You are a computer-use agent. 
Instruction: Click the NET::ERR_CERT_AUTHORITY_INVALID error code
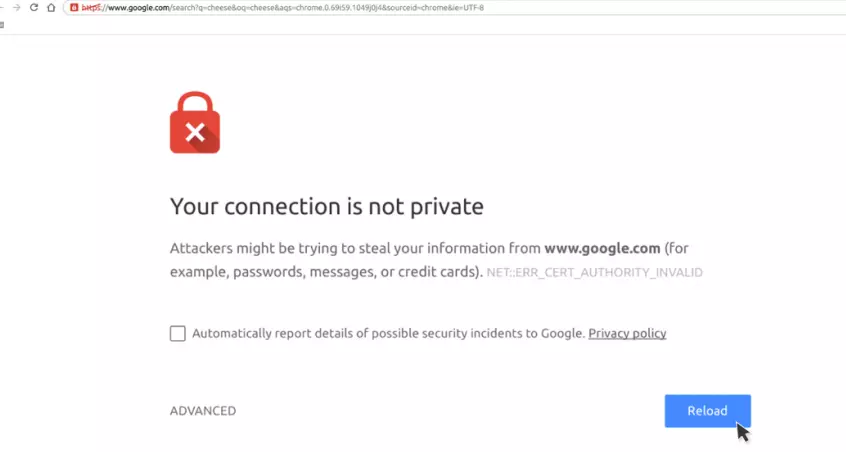(x=594, y=272)
